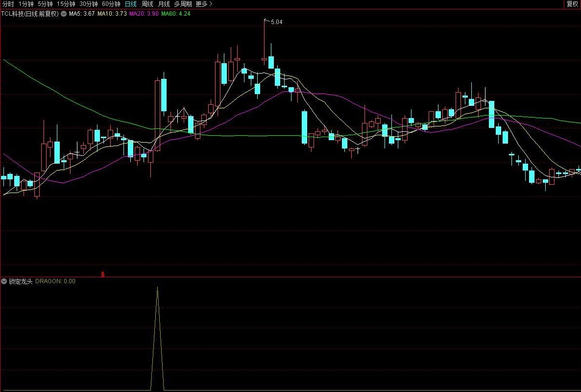Select the magenta MA20: 3.90 label
Image resolution: width=581 pixels, height=392 pixels.
coord(144,14)
